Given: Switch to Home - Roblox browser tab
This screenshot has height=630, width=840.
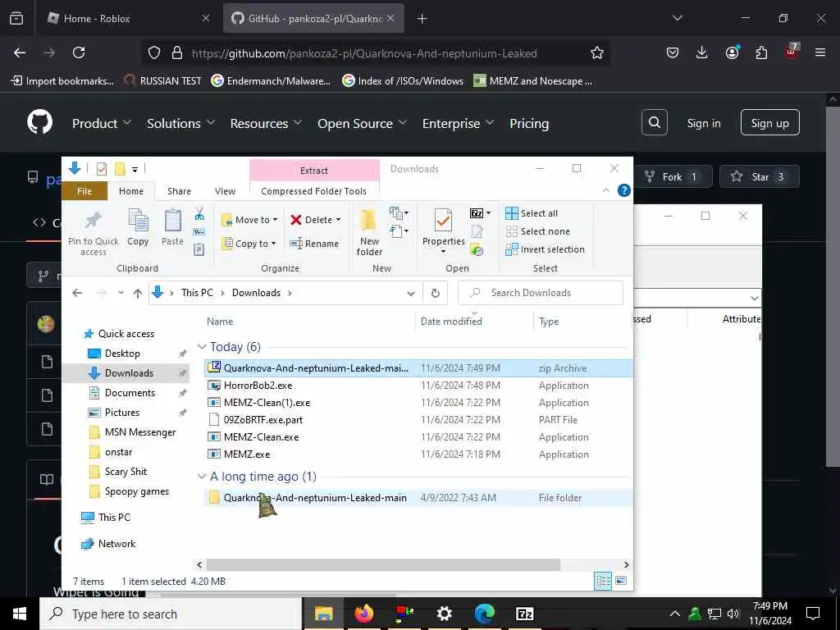Looking at the screenshot, I should click(x=127, y=18).
